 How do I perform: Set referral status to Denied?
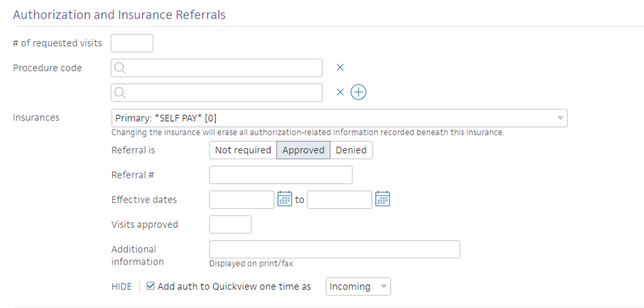[x=351, y=150]
